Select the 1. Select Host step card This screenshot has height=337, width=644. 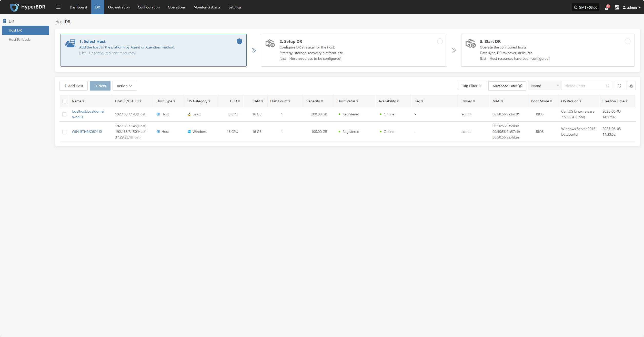click(154, 50)
